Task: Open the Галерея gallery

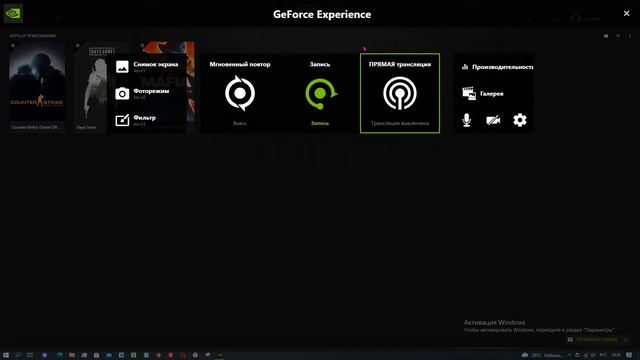Action: coord(483,93)
